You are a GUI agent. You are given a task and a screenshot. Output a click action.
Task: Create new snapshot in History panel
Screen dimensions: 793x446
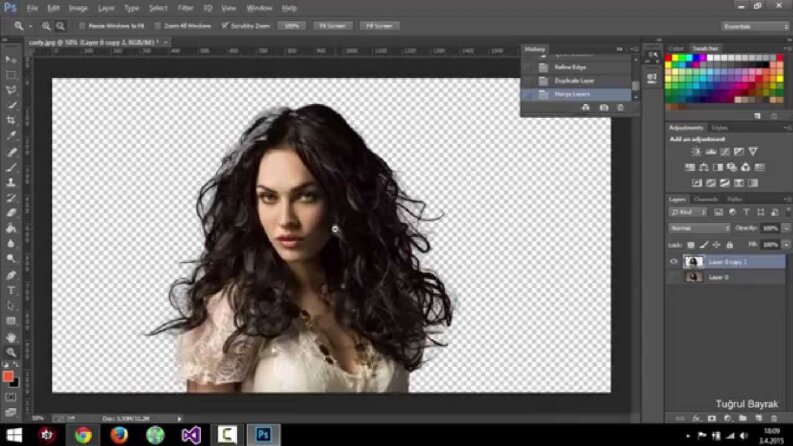[604, 107]
